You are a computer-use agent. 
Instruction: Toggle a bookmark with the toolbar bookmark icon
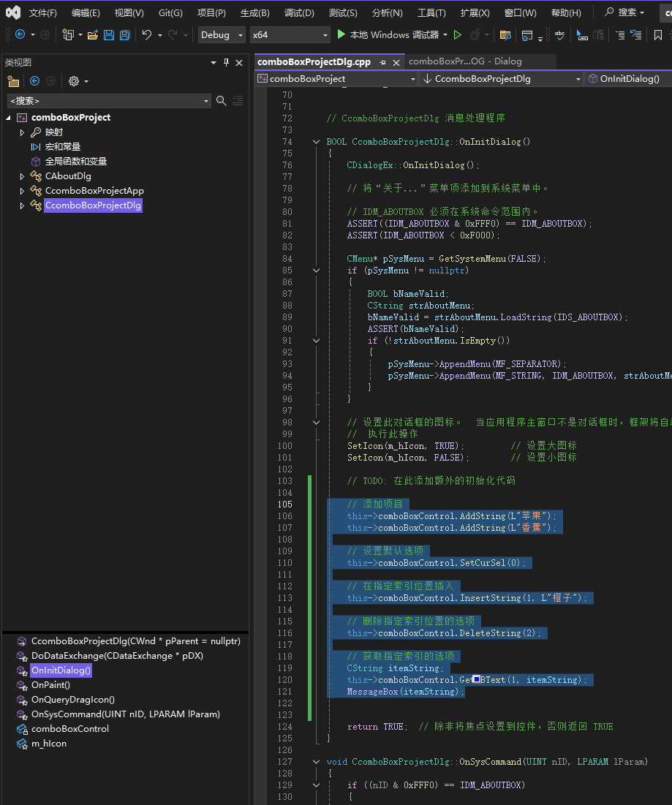coord(657,35)
